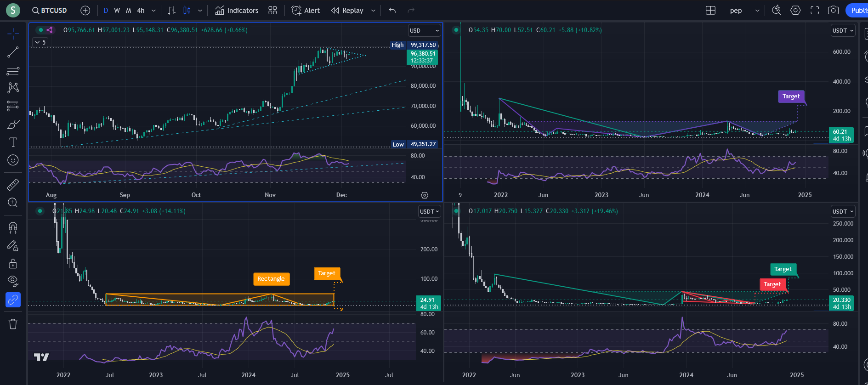Expand the timeframe interval dropdown
This screenshot has width=868, height=385.
(x=153, y=10)
